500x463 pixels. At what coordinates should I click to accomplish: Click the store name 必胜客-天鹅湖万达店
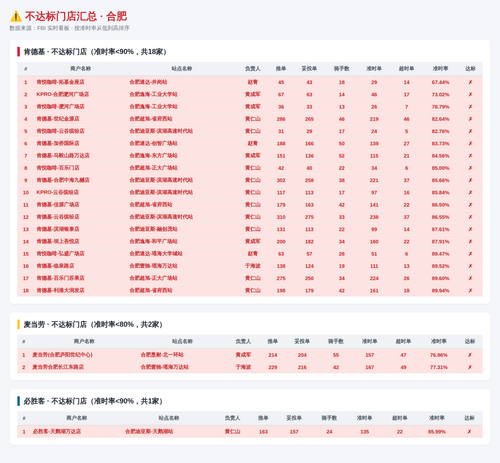(57, 431)
